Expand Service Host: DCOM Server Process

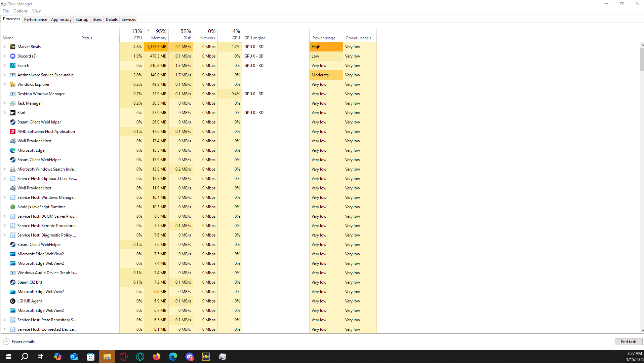pos(5,216)
